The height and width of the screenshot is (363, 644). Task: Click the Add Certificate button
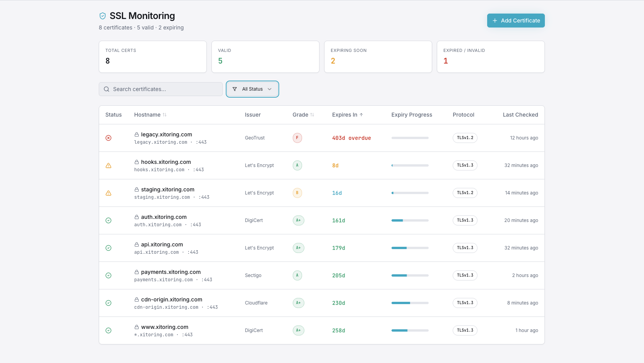(x=515, y=21)
